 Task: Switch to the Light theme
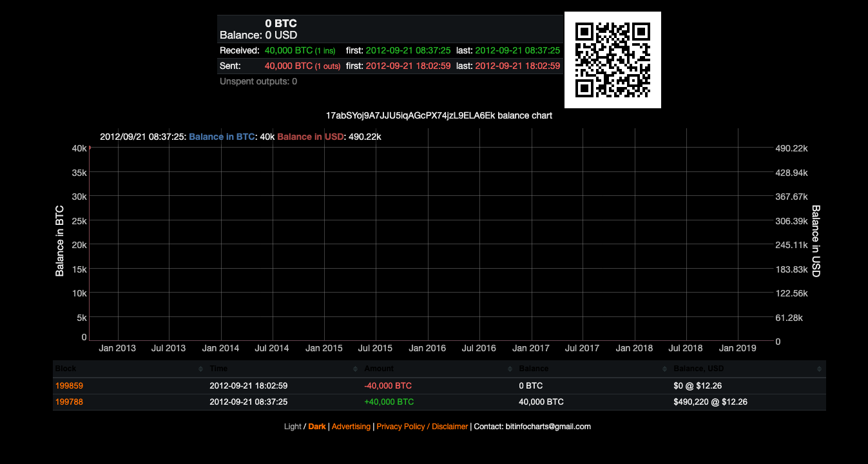click(292, 427)
